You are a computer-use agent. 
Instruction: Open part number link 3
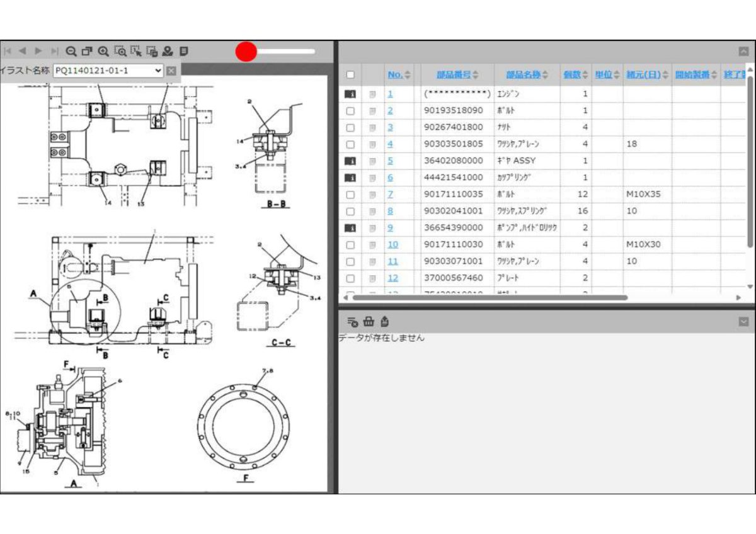pyautogui.click(x=391, y=127)
